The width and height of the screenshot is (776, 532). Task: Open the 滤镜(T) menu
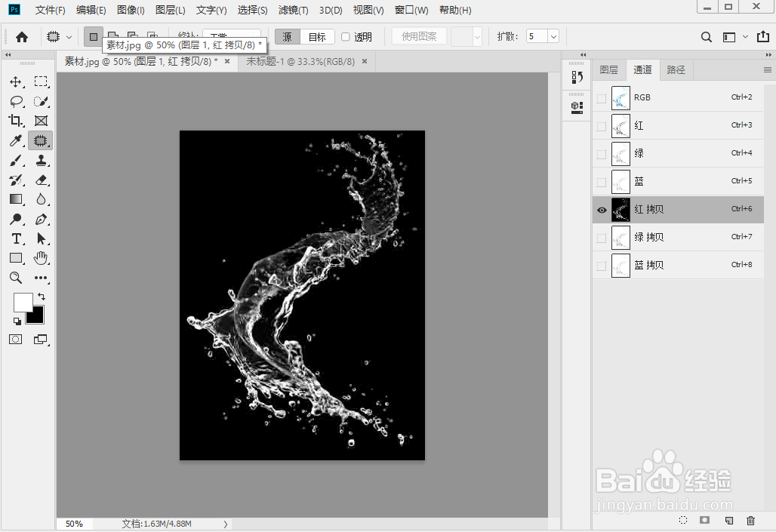coord(293,10)
